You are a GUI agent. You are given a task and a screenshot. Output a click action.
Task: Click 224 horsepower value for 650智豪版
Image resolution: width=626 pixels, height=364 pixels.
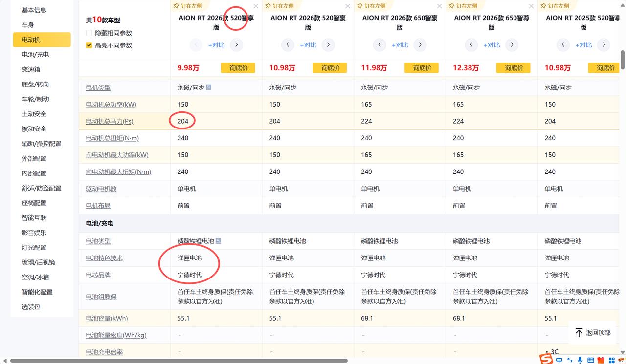click(x=366, y=121)
